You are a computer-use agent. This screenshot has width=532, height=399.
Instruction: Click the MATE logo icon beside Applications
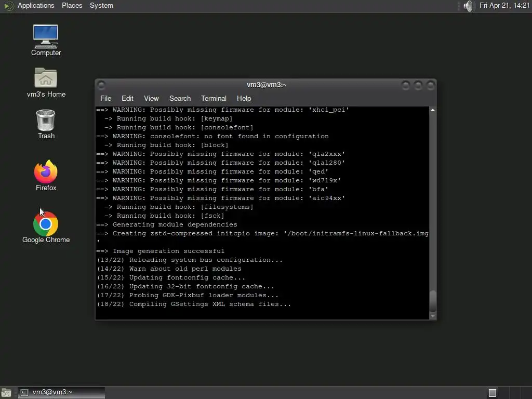pyautogui.click(x=8, y=6)
